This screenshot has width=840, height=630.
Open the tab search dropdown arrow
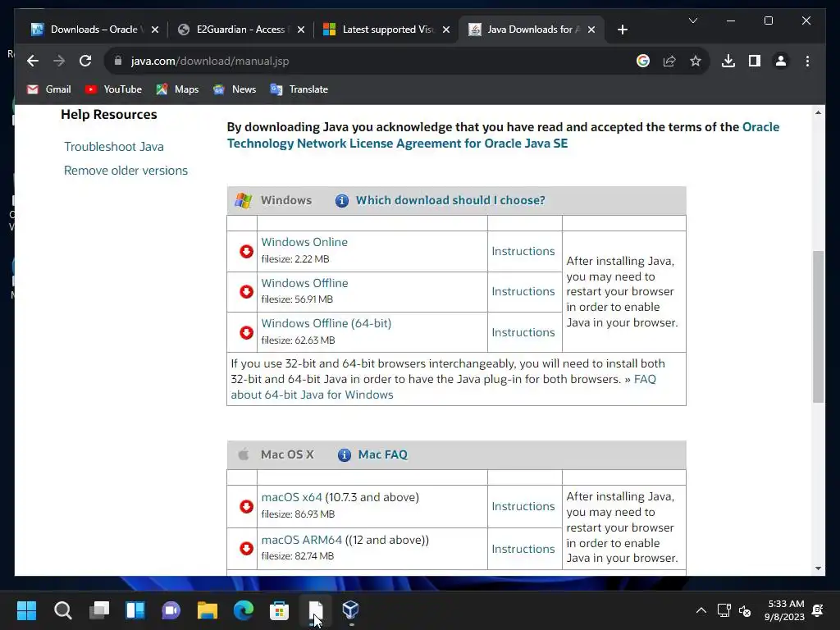click(x=692, y=21)
